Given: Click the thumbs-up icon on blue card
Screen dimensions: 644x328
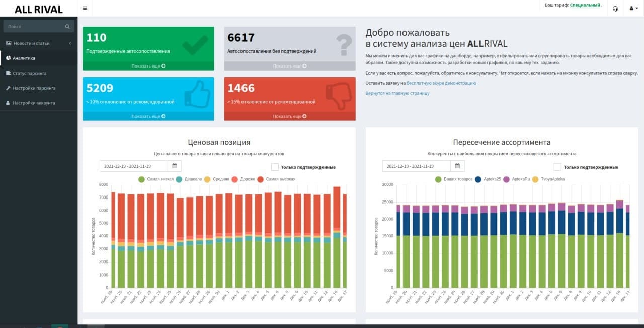Looking at the screenshot, I should [198, 95].
